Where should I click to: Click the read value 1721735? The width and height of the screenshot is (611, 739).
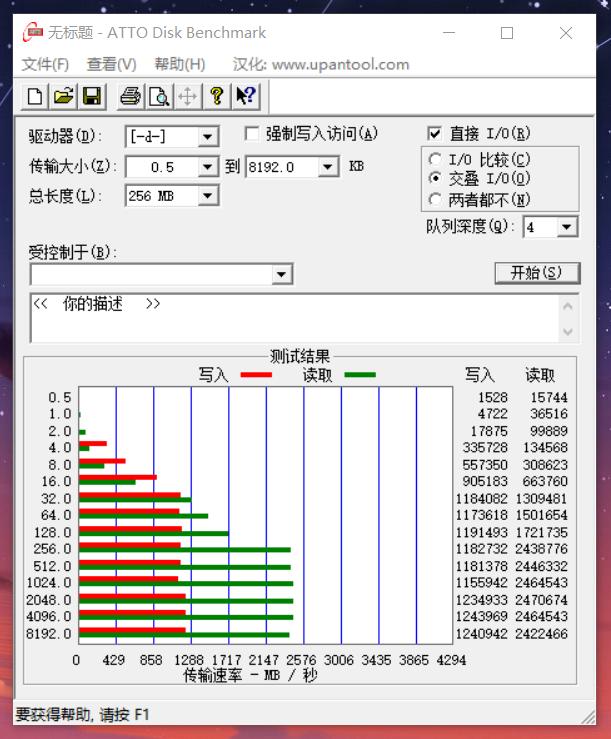(x=541, y=533)
